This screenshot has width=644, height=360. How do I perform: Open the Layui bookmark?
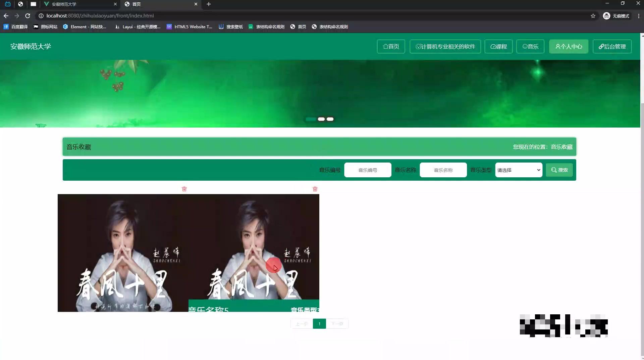tap(138, 27)
